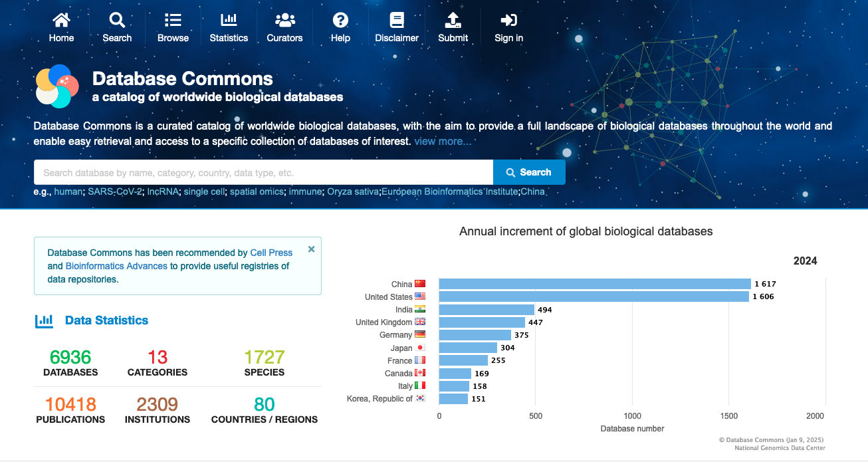This screenshot has height=462, width=868.
Task: Open the Disclaimer book icon
Action: (397, 21)
